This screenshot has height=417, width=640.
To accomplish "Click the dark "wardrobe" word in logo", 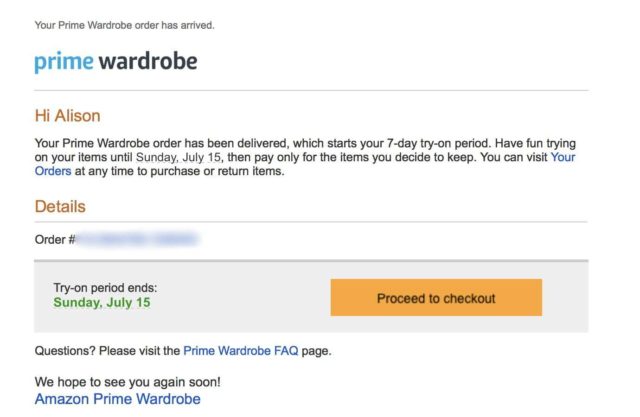I will 147,62.
